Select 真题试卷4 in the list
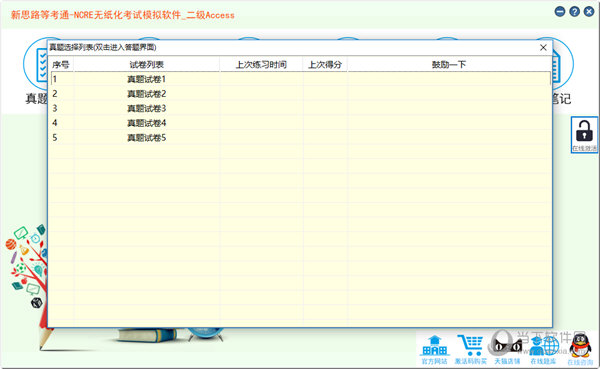Image resolution: width=600 pixels, height=369 pixels. (x=147, y=123)
